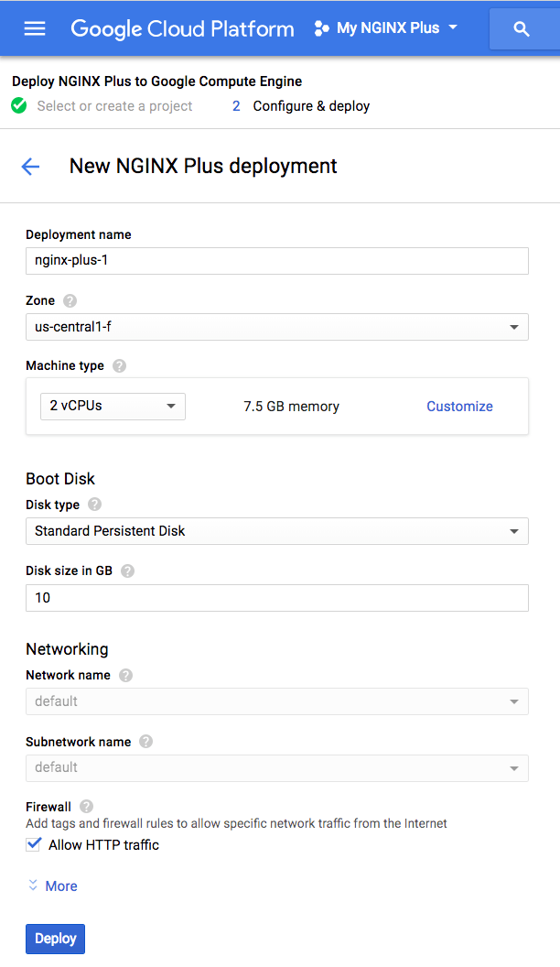Image resolution: width=560 pixels, height=967 pixels.
Task: Open the navigation hamburger menu
Action: pos(35,28)
